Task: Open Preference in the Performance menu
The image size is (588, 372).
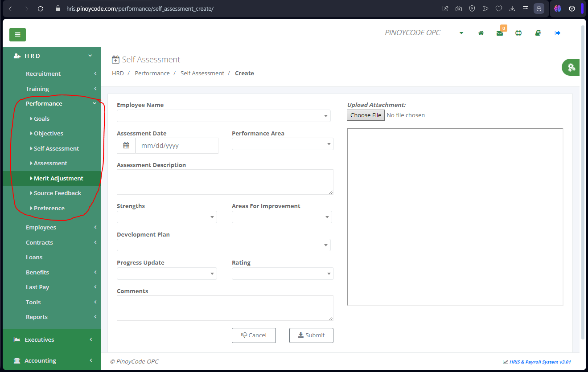Action: [x=49, y=208]
